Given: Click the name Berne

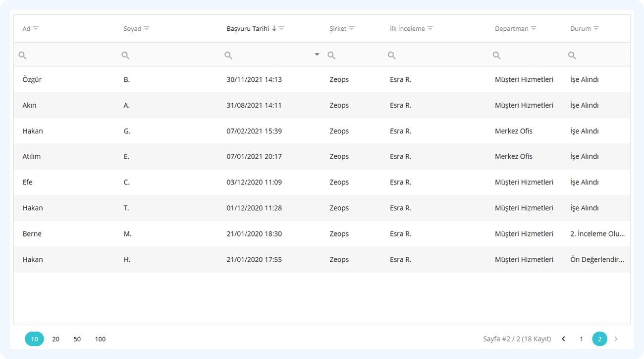Looking at the screenshot, I should (x=32, y=234).
